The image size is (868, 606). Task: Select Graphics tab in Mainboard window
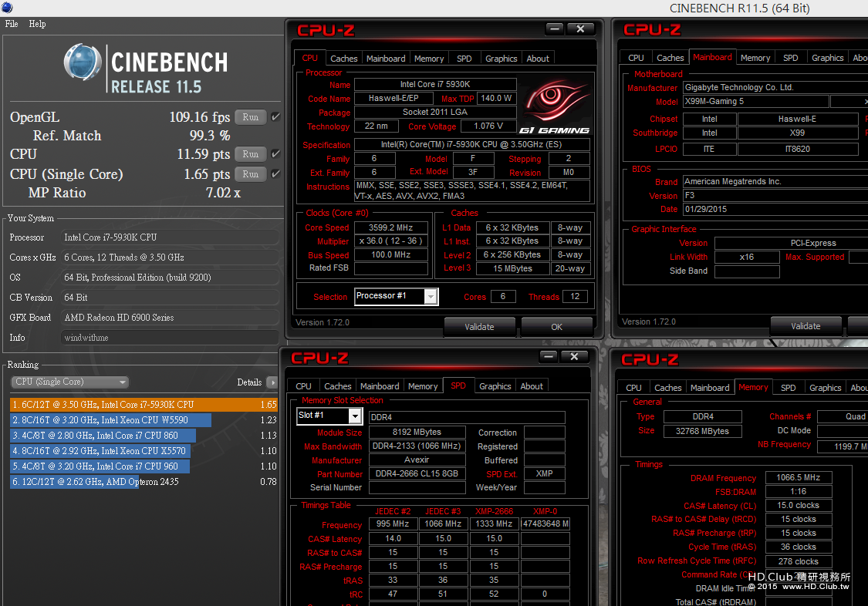(828, 58)
